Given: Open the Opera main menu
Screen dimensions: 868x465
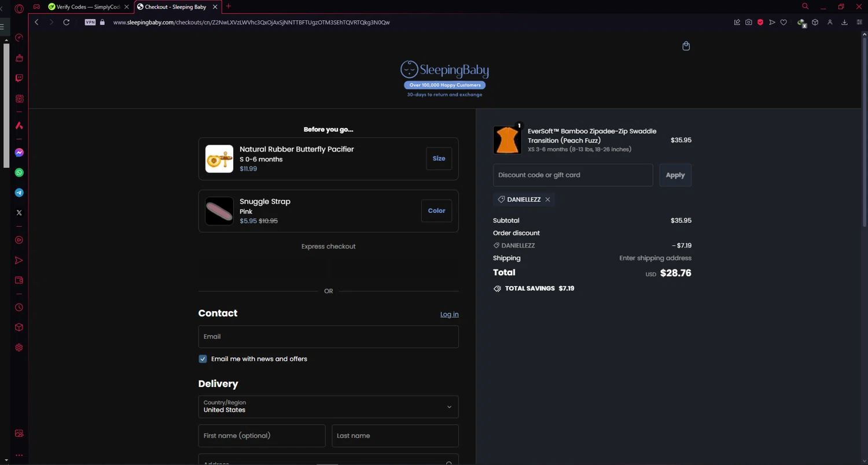Looking at the screenshot, I should [x=19, y=8].
